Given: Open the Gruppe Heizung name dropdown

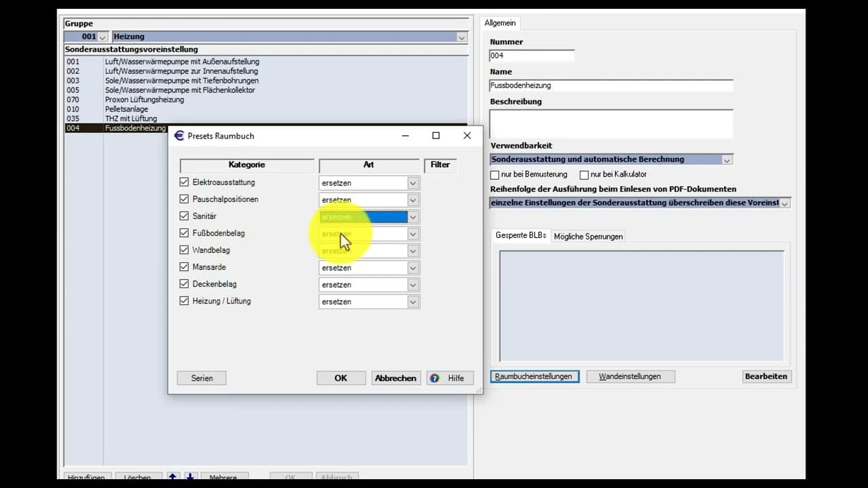Looking at the screenshot, I should click(x=462, y=37).
